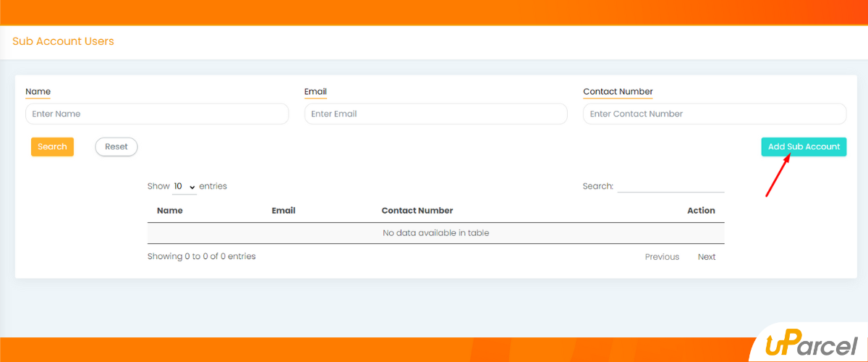868x362 pixels.
Task: Click the 'No data available in table' row
Action: tap(436, 233)
